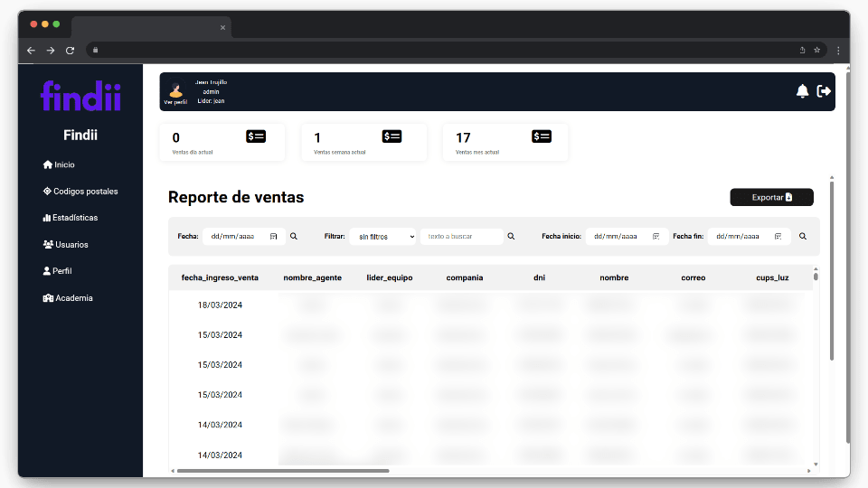
Task: Open calendar picker in Fecha fin field
Action: tap(778, 236)
